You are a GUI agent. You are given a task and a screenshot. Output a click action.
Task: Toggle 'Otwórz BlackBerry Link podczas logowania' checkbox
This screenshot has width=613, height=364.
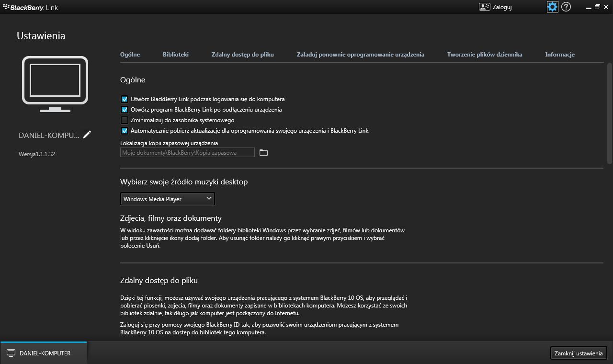tap(125, 99)
